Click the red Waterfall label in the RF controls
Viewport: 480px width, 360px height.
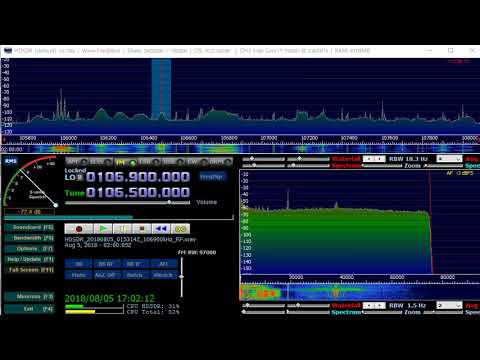click(346, 159)
